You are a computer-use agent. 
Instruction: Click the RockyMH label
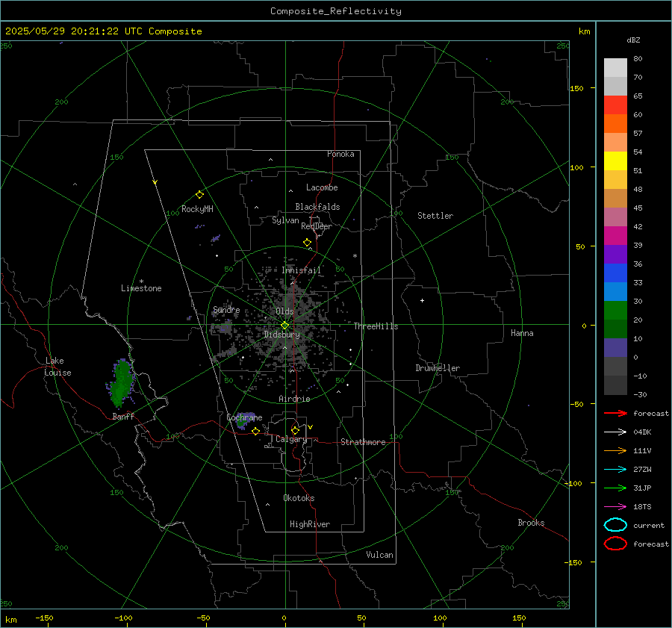coord(197,209)
